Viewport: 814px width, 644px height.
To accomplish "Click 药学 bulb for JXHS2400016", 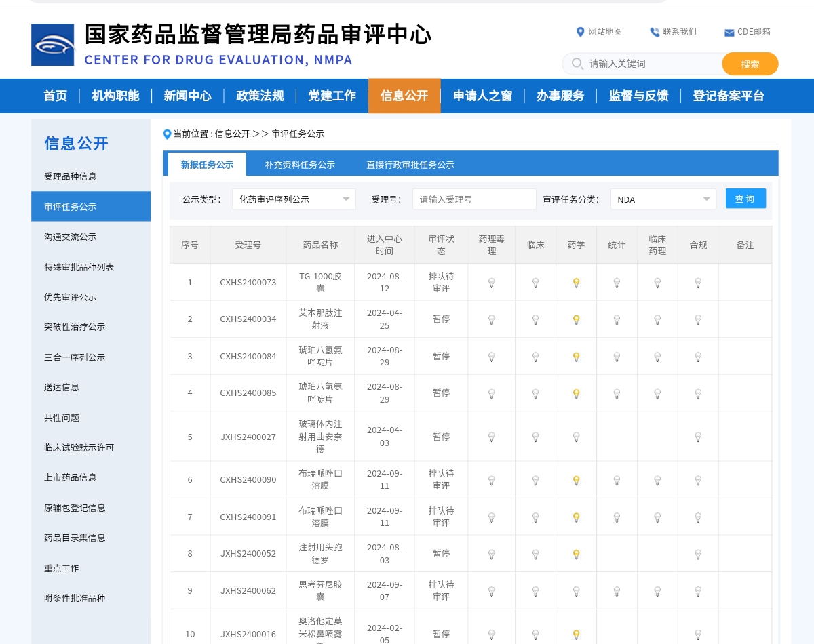I will (576, 635).
